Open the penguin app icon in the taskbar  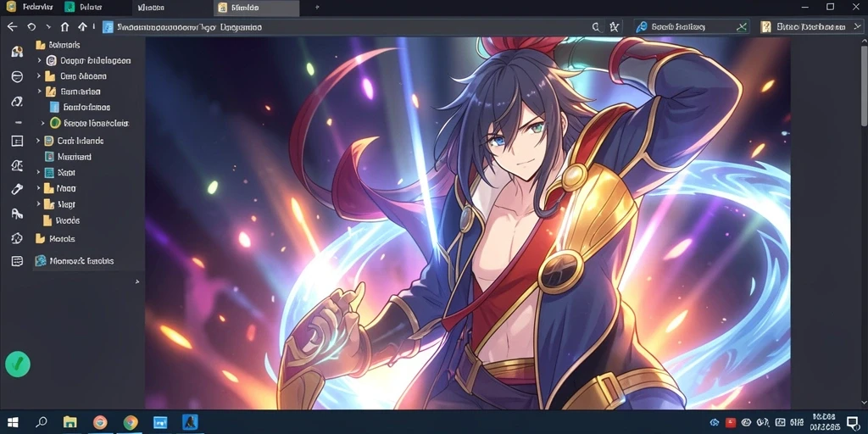[190, 422]
